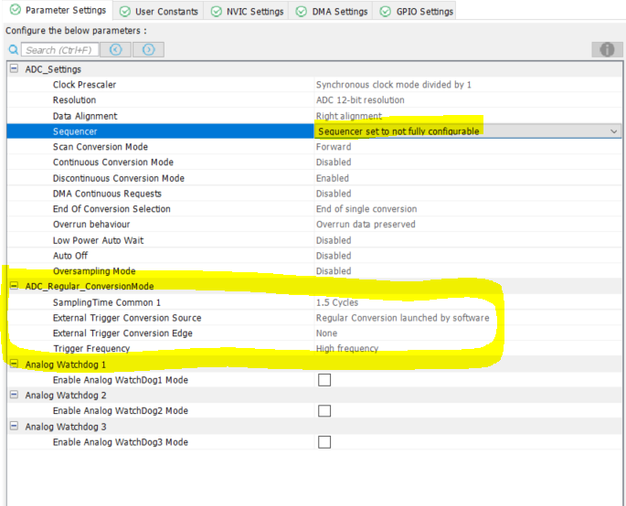Enable Analog WatchDog2 Mode checkbox

[x=324, y=411]
